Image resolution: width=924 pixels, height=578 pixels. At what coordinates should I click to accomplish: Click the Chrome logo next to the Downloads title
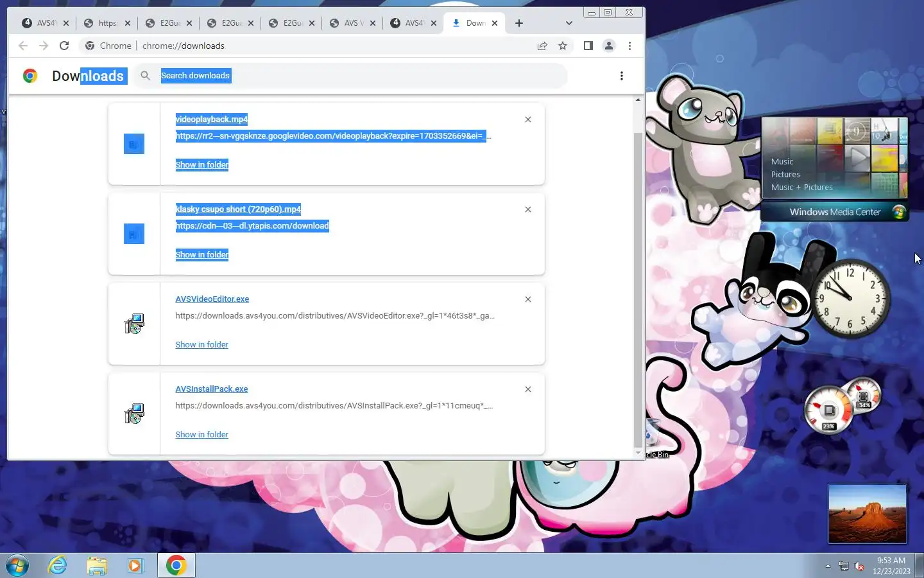pyautogui.click(x=30, y=76)
